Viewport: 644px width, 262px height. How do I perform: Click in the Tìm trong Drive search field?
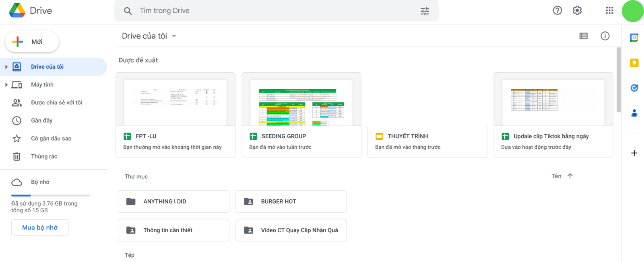point(277,11)
